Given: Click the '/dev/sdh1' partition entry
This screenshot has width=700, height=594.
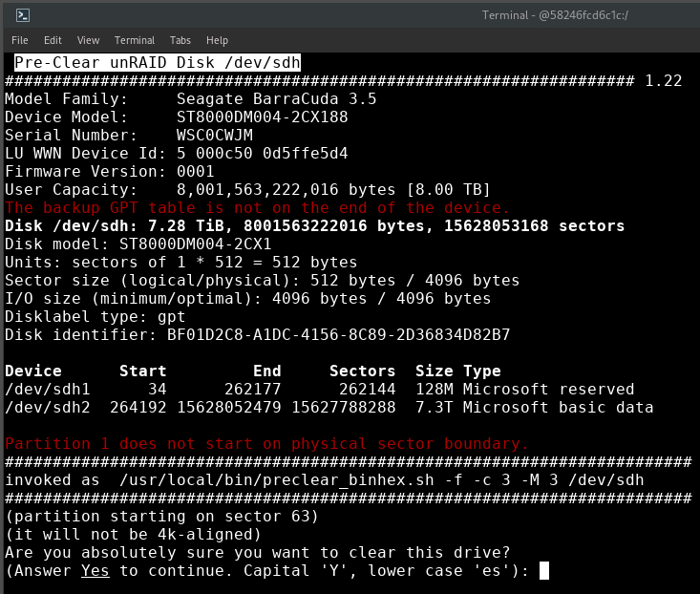Looking at the screenshot, I should [x=48, y=390].
